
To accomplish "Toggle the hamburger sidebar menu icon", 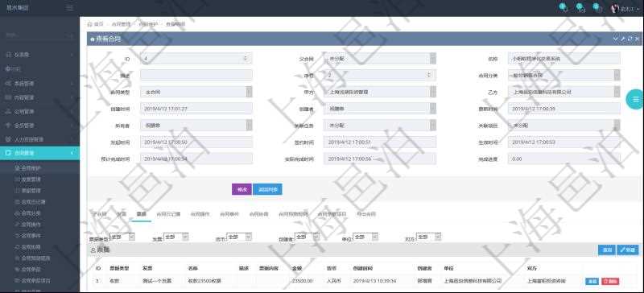I will click(x=70, y=8).
